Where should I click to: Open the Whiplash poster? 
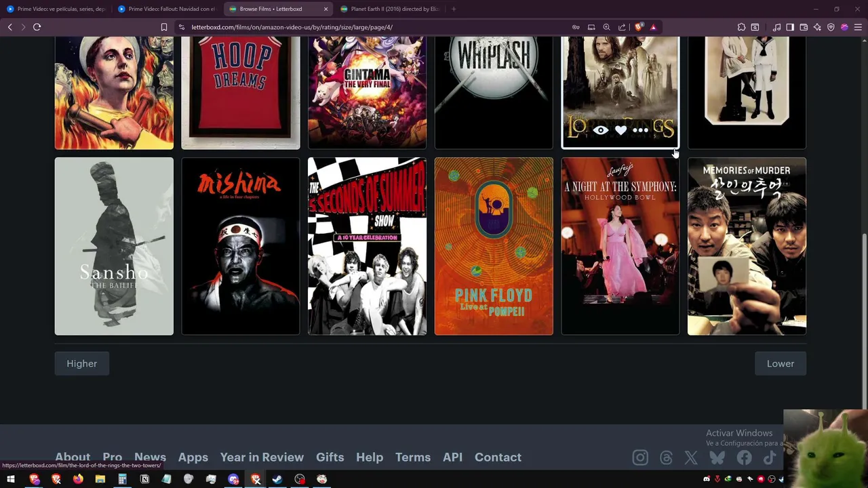494,93
